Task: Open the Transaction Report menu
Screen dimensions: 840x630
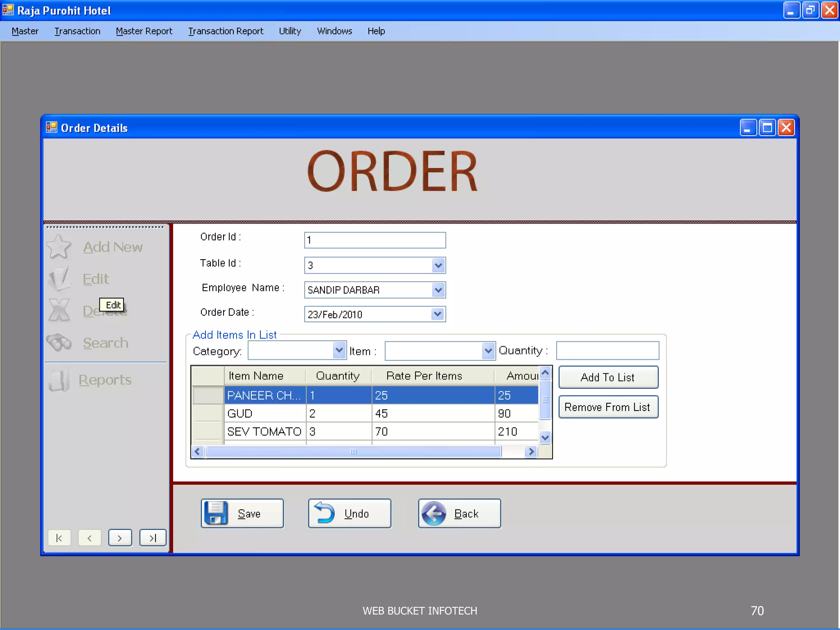Action: click(x=226, y=31)
